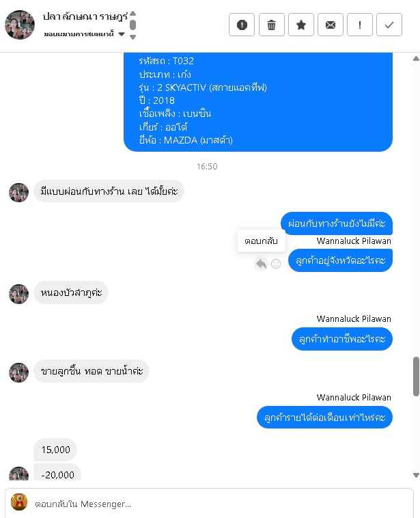This screenshot has height=518, width=420.
Task: Click into the ตอบกลับใน Messenger reply field
Action: [218, 504]
